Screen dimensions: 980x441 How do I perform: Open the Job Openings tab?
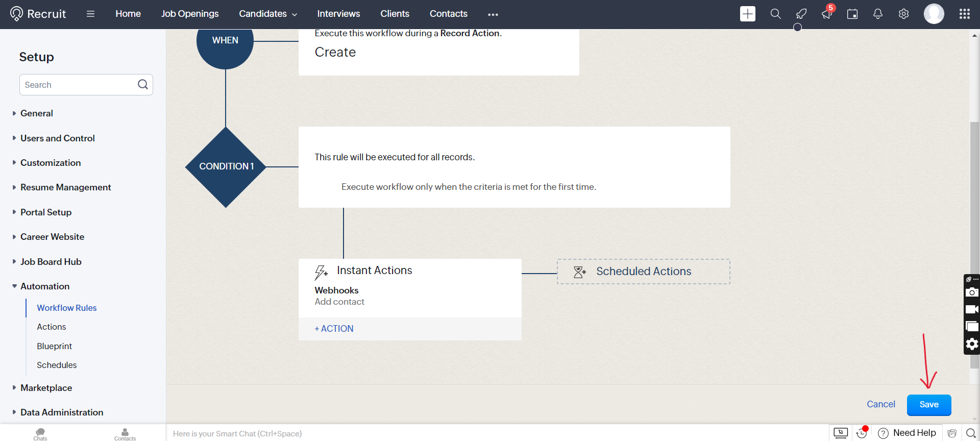(x=190, y=14)
